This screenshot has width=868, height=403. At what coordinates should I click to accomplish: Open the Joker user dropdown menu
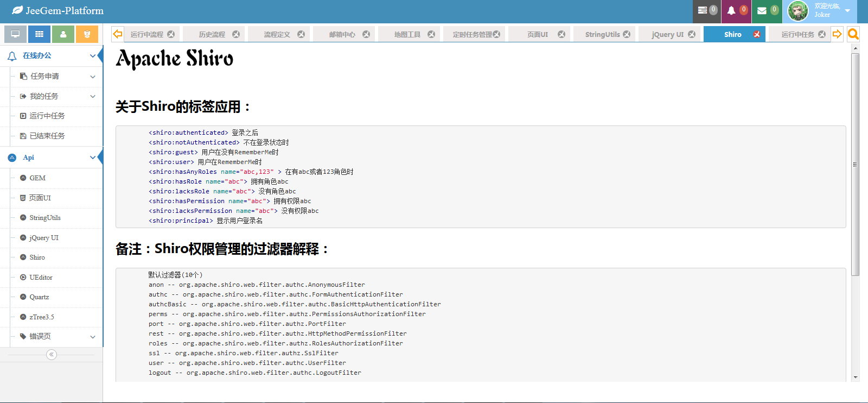coord(847,11)
